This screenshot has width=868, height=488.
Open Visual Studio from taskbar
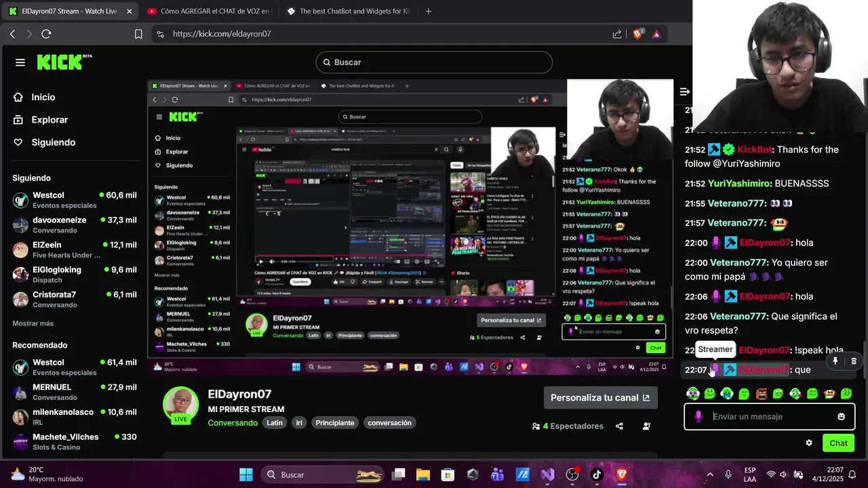pos(547,474)
